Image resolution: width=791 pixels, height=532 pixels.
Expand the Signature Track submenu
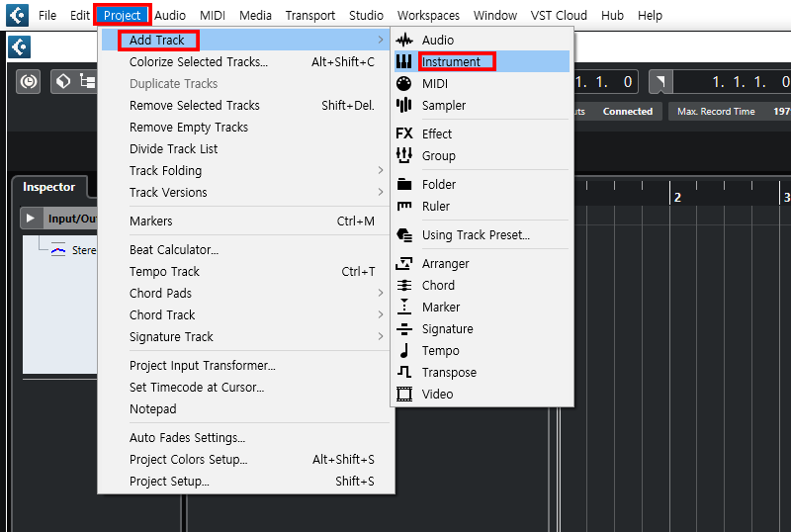pyautogui.click(x=381, y=336)
